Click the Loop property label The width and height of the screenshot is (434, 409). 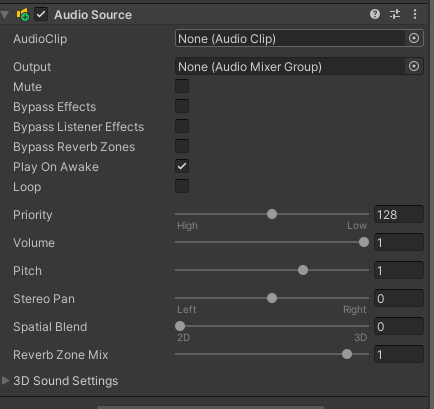[27, 187]
